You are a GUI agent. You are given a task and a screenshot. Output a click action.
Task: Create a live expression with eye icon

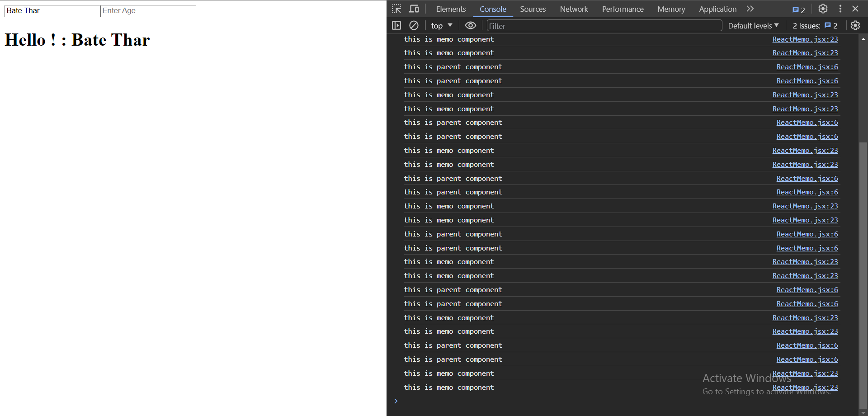tap(471, 26)
